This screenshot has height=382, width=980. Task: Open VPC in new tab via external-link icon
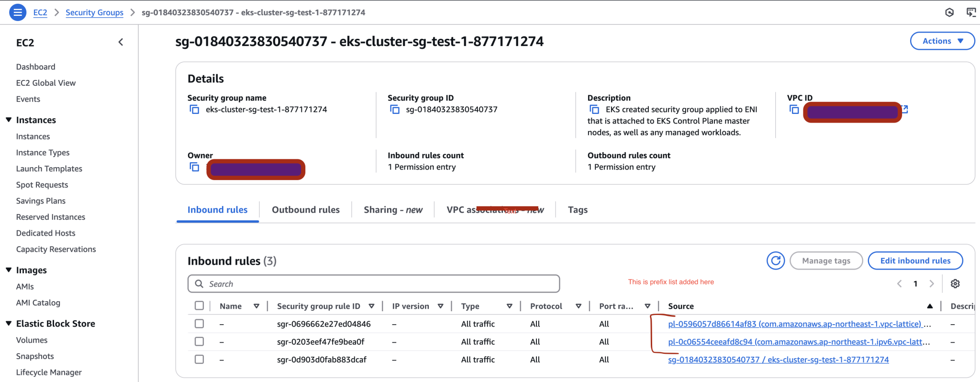[x=905, y=109]
